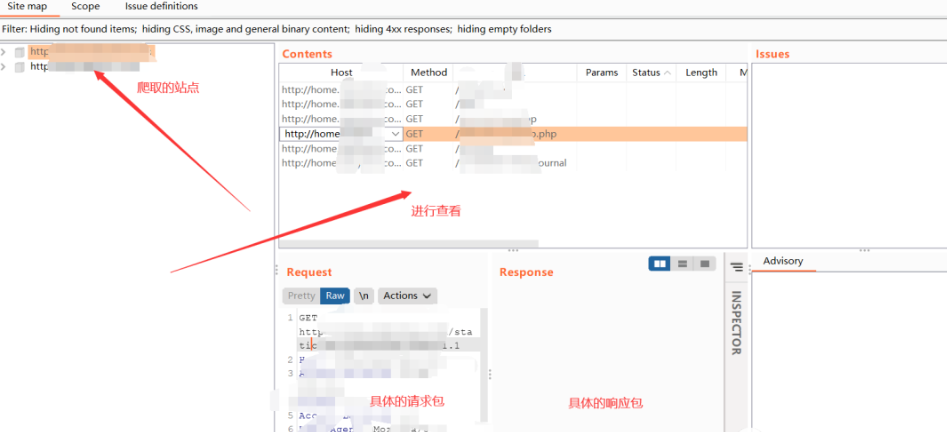This screenshot has height=432, width=947.
Task: Click the second site's page icon in tree
Action: pyautogui.click(x=20, y=67)
